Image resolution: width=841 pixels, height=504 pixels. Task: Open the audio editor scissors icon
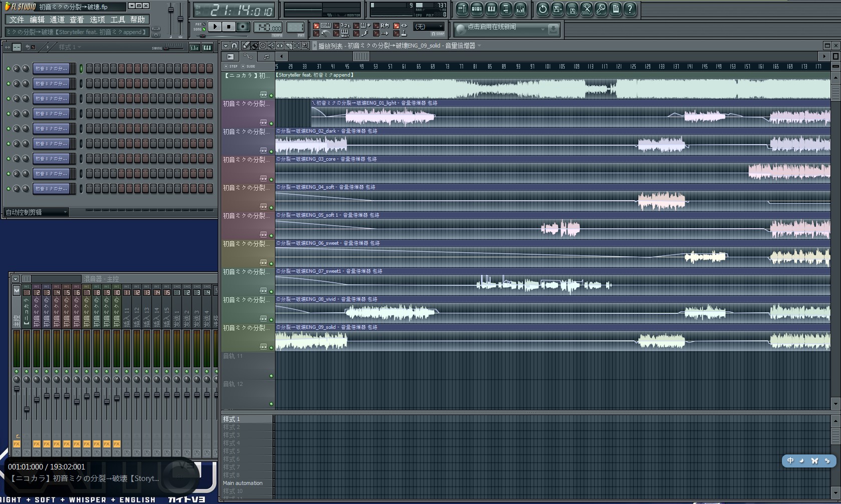tap(586, 9)
